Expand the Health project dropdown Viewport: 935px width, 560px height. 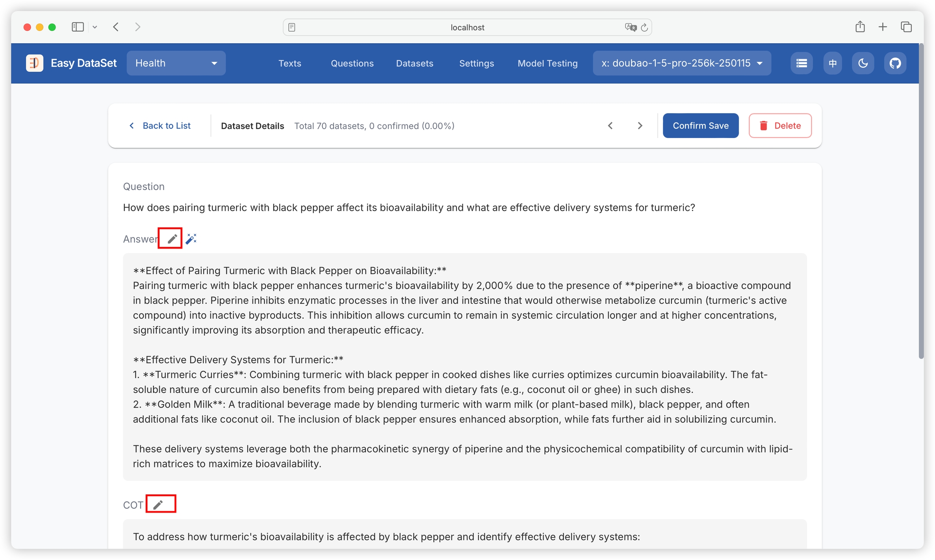pyautogui.click(x=176, y=63)
